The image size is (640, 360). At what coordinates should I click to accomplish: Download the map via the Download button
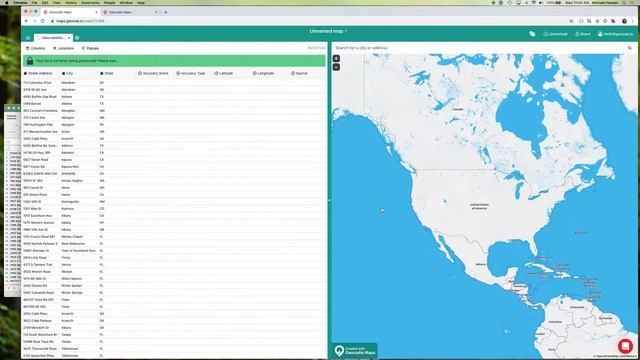pyautogui.click(x=555, y=34)
